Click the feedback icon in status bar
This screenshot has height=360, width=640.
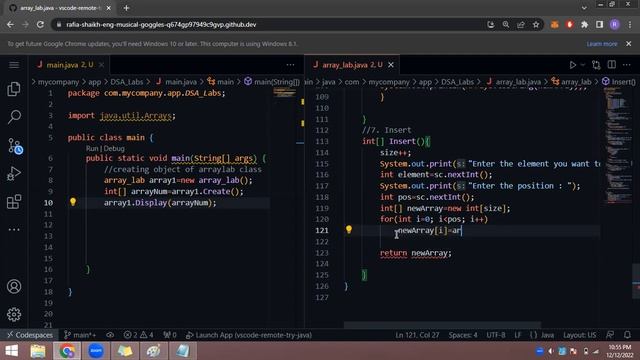click(610, 335)
